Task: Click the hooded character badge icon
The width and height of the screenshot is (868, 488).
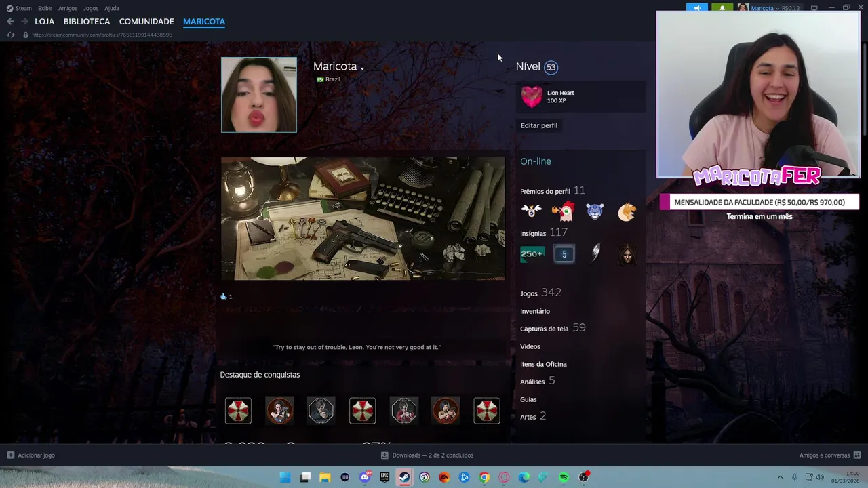Action: tap(627, 254)
